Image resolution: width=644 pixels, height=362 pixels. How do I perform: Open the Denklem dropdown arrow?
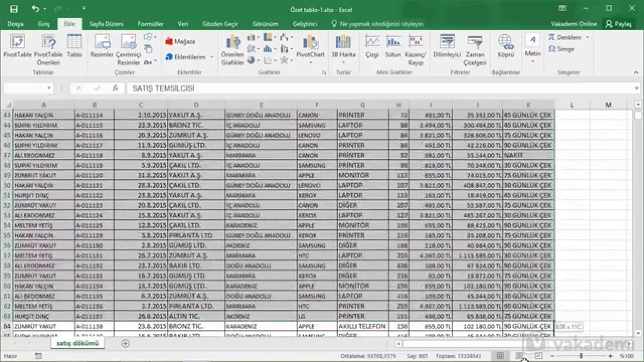pos(587,38)
